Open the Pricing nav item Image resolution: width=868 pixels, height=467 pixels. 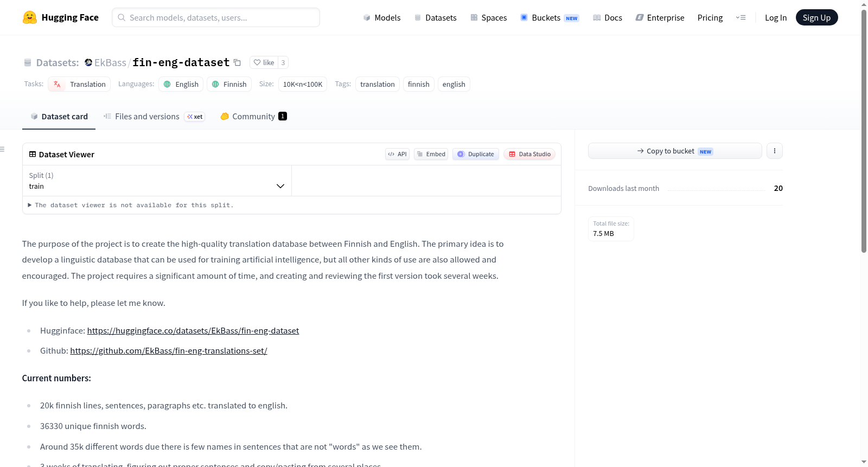click(710, 17)
